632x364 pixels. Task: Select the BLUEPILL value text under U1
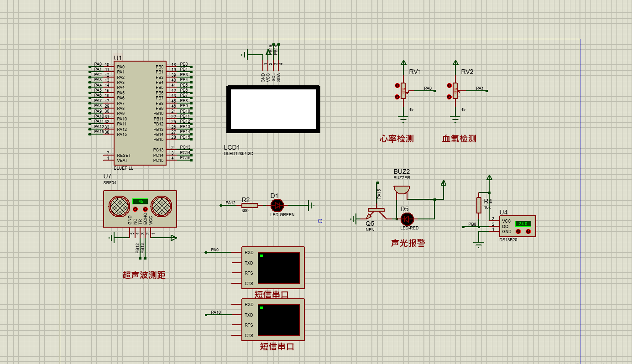124,168
